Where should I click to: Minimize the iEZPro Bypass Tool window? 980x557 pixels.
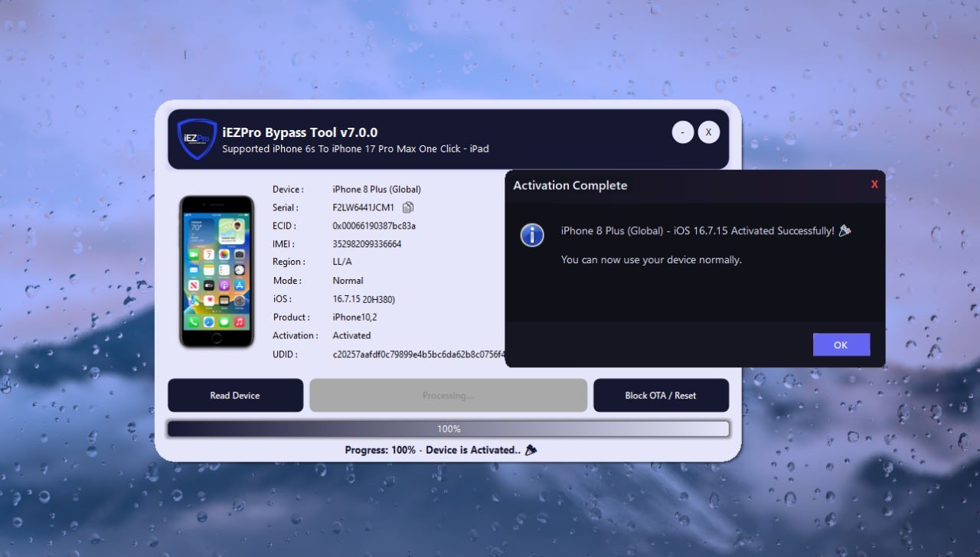coord(683,132)
